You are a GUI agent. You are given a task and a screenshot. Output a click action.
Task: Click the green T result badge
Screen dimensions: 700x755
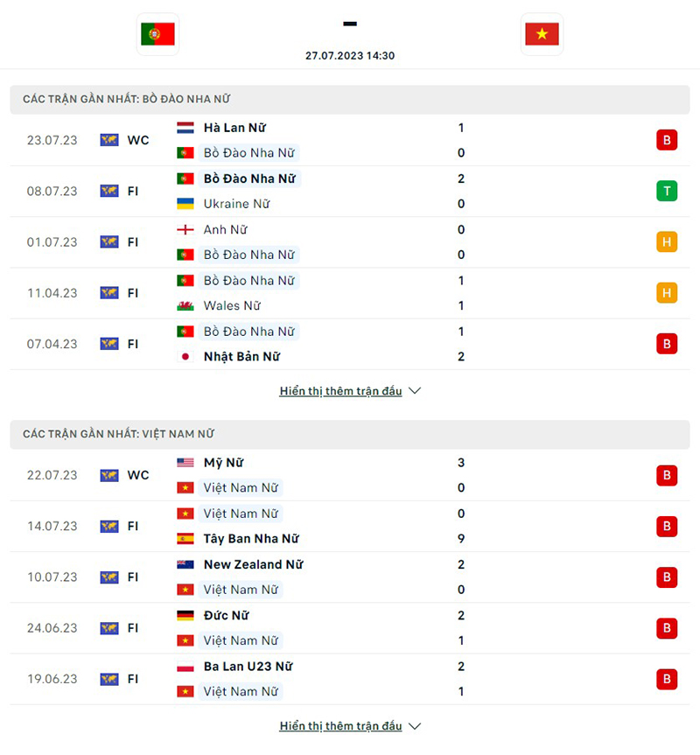[x=667, y=191]
